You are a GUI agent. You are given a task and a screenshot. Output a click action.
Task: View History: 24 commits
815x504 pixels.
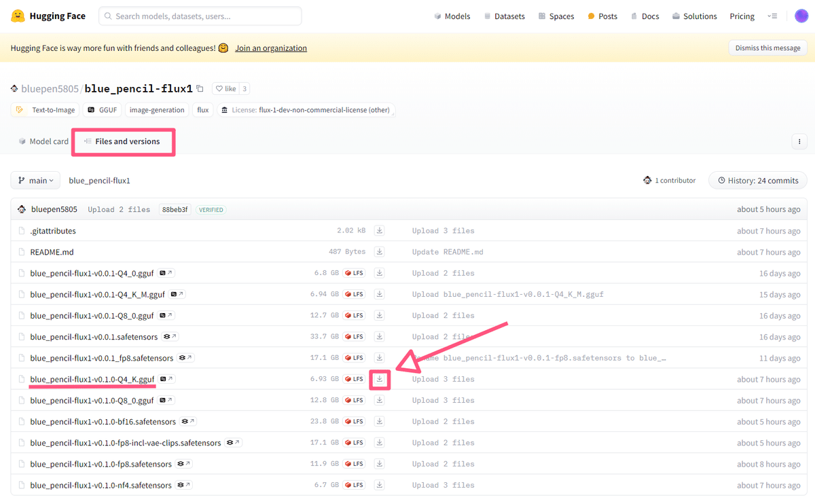coord(758,180)
